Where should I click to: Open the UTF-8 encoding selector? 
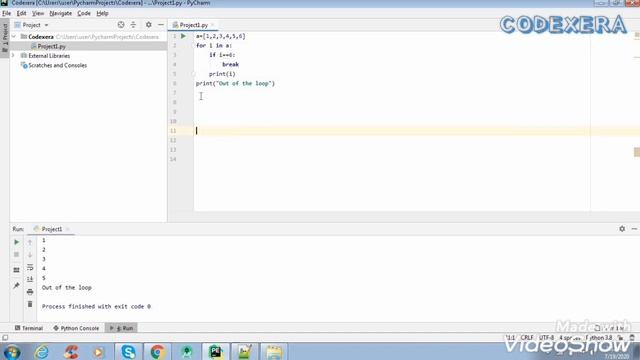547,338
